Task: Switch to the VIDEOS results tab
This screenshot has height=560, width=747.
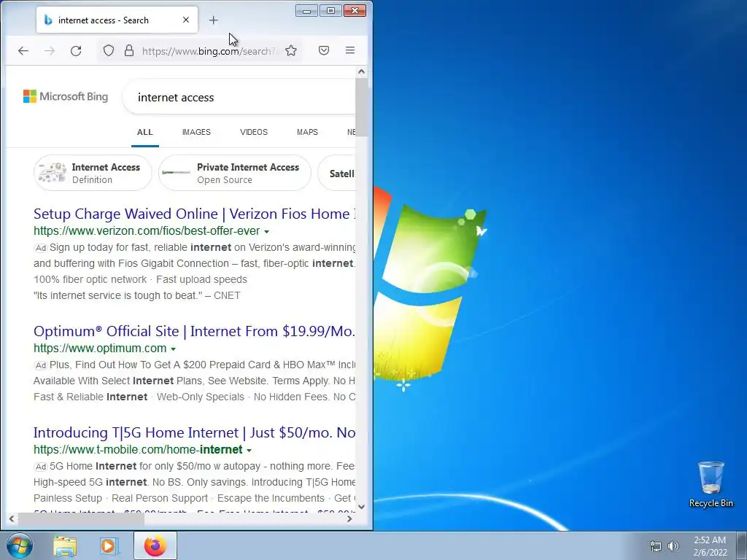Action: coord(254,133)
